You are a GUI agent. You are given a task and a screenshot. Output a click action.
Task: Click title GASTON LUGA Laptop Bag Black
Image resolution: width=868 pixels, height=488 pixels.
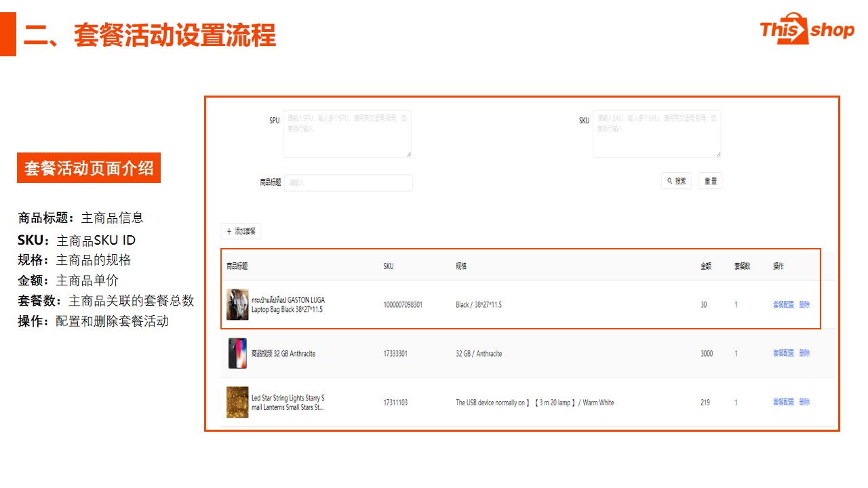tap(288, 304)
